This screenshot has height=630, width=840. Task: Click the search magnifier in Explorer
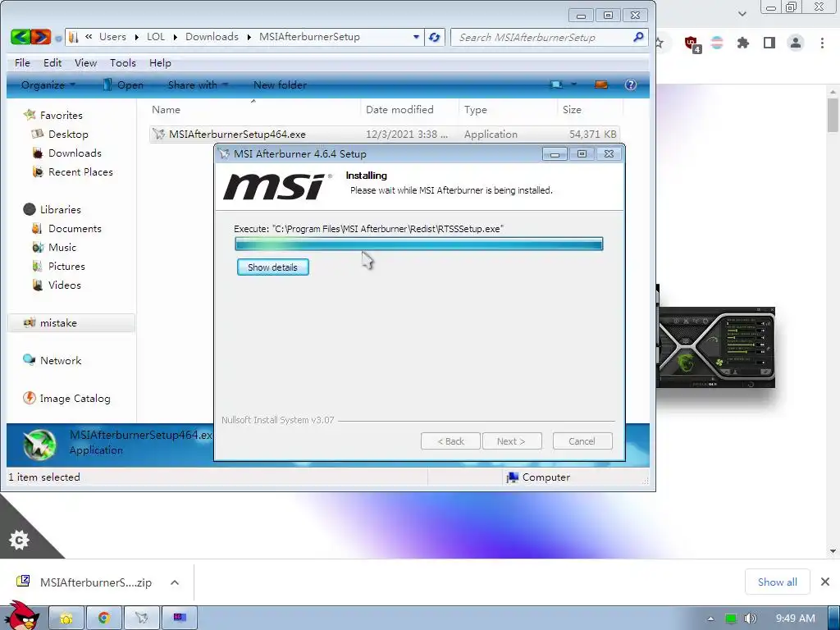(x=638, y=37)
